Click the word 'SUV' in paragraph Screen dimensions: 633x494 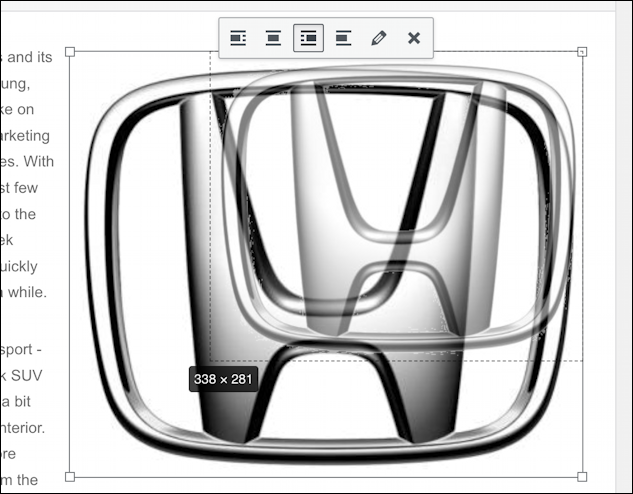point(27,376)
